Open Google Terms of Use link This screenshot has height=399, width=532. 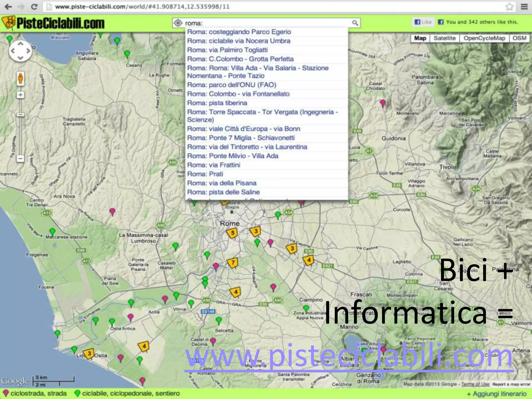click(475, 384)
